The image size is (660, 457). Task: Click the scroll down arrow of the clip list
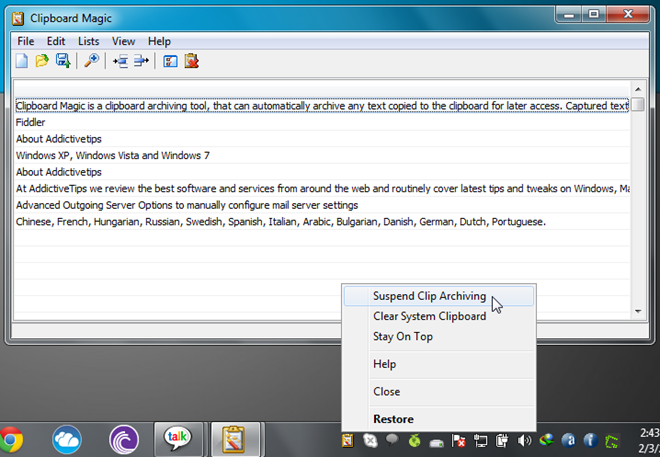[x=638, y=311]
